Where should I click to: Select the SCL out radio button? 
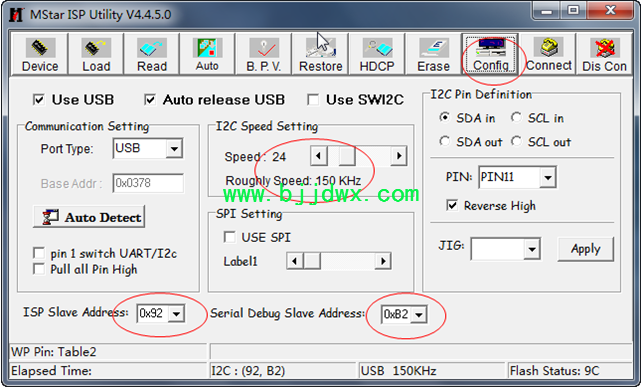(516, 141)
